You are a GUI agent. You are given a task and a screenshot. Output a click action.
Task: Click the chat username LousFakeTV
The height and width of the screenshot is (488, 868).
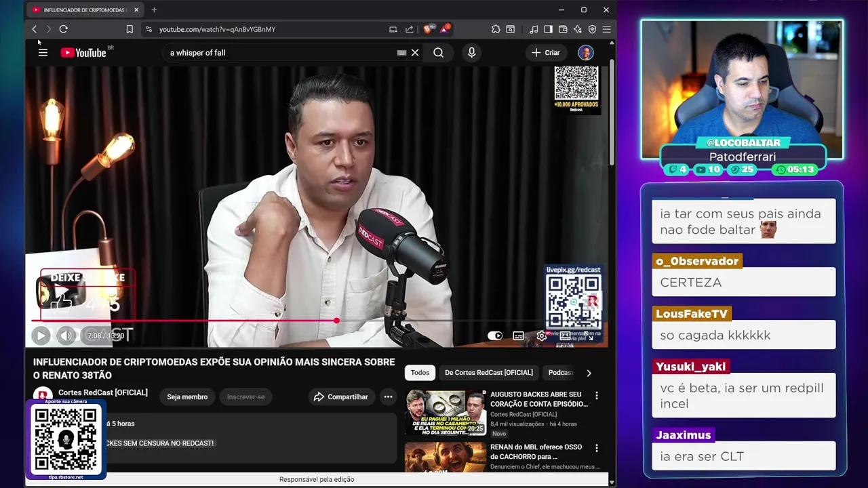[x=692, y=314]
